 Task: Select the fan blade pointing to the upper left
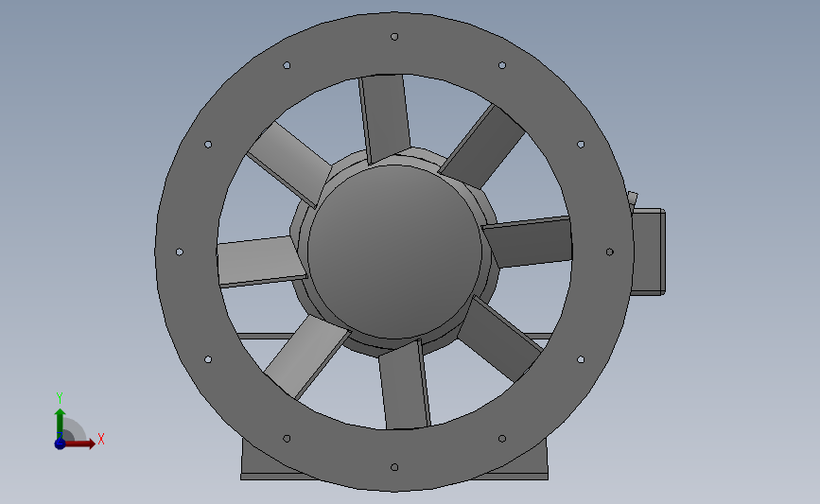tap(289, 165)
